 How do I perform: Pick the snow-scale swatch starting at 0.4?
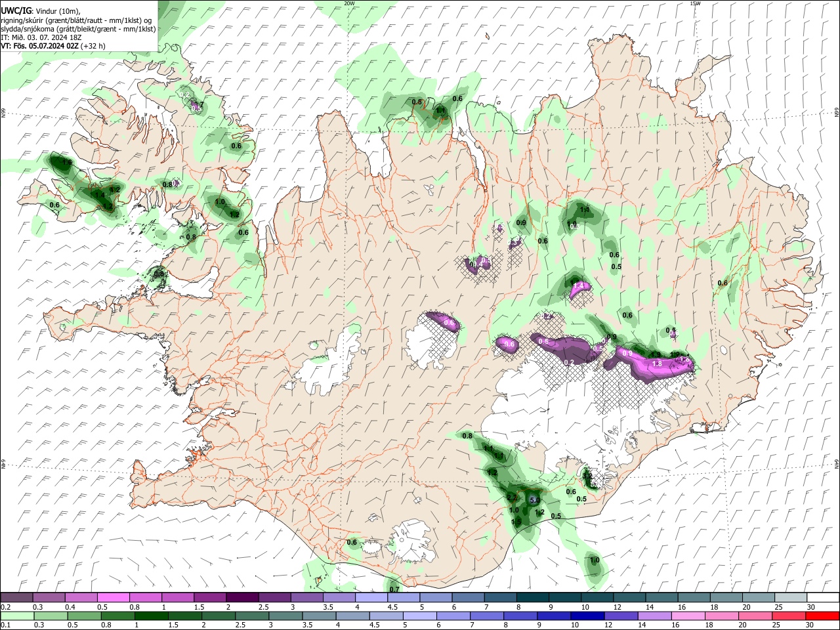(x=81, y=598)
